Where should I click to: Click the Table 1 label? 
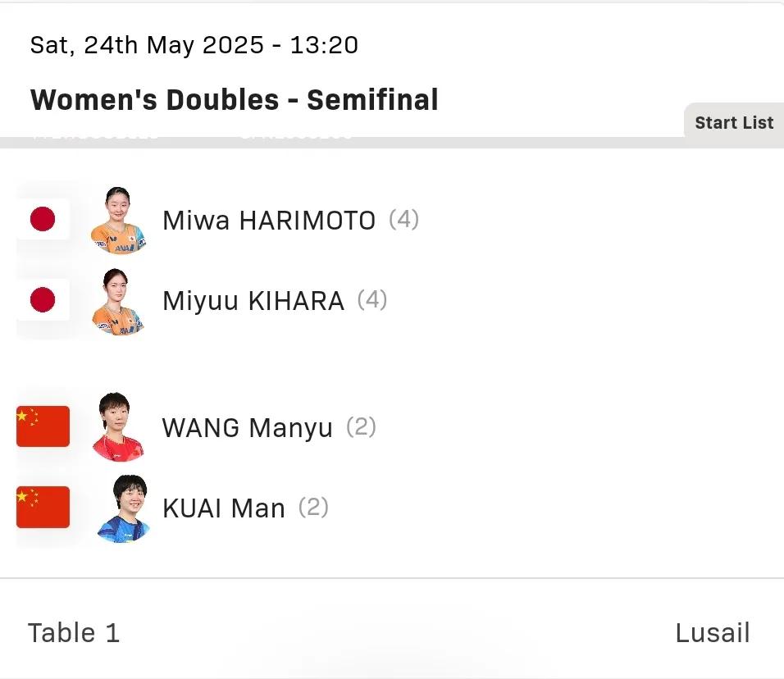[x=74, y=633]
